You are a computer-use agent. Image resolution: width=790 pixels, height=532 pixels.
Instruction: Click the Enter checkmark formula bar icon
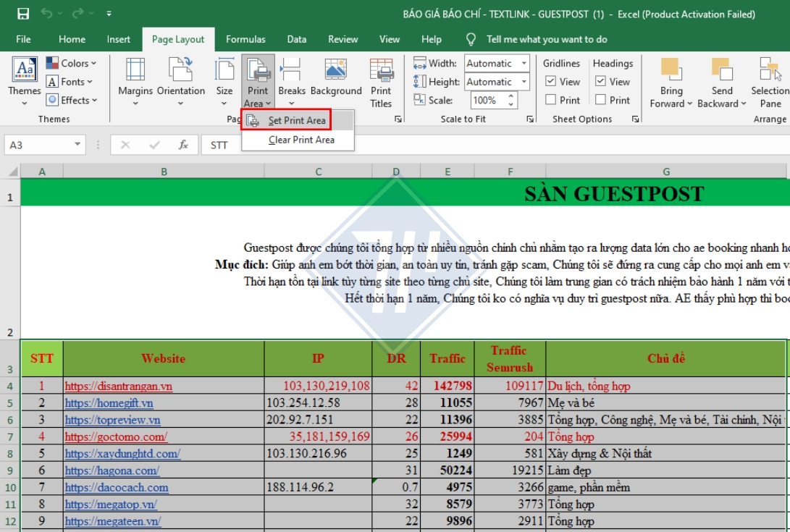tap(154, 145)
